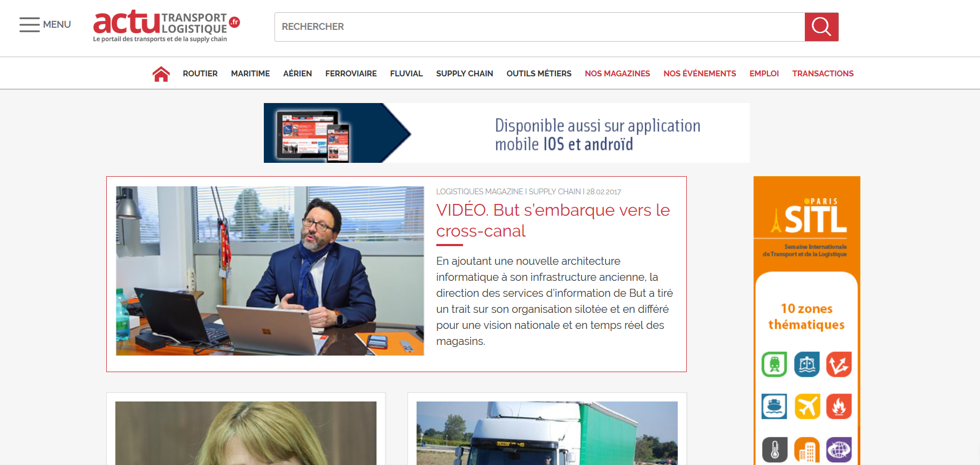Click the blue ship zone icon
This screenshot has width=980, height=465.
coord(774,407)
